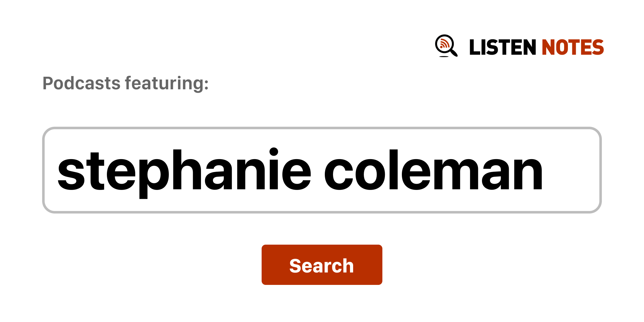Click the black "LISTEN" wordmark

[502, 47]
